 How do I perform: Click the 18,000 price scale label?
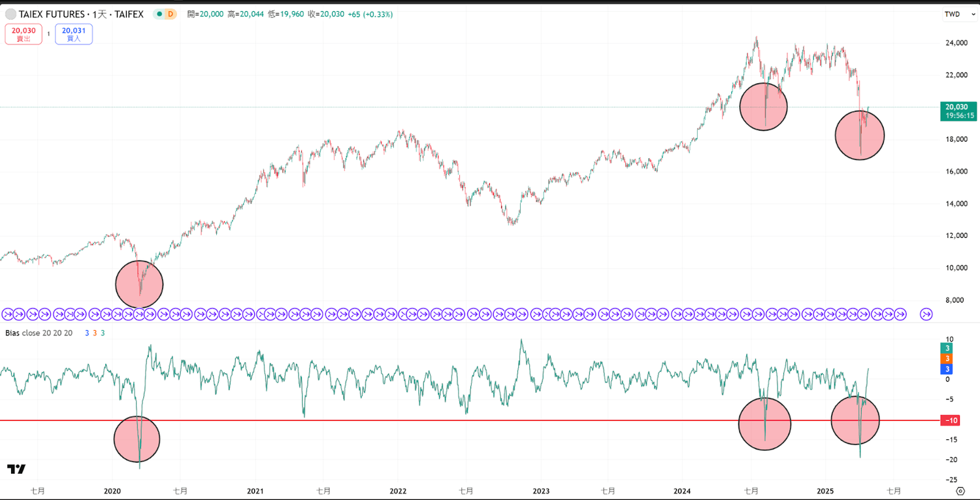(x=956, y=139)
